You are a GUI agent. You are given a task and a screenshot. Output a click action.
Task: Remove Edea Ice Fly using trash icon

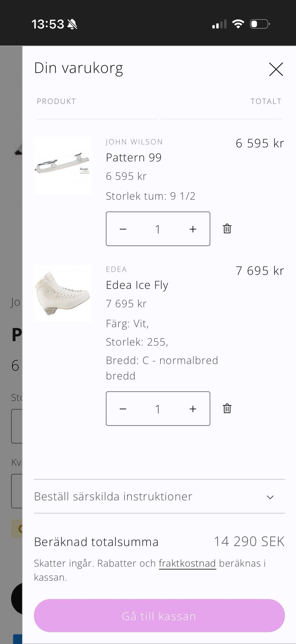pyautogui.click(x=227, y=409)
